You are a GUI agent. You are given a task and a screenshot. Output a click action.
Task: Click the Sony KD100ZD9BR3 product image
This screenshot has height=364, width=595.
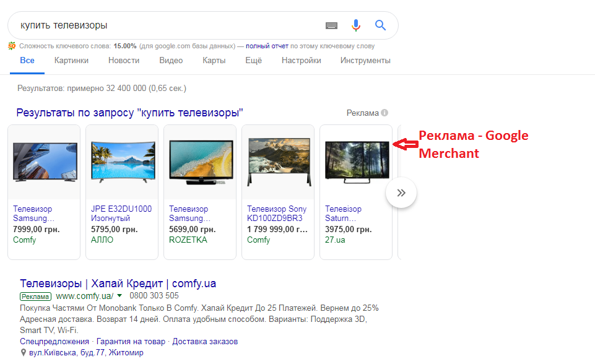coord(277,162)
